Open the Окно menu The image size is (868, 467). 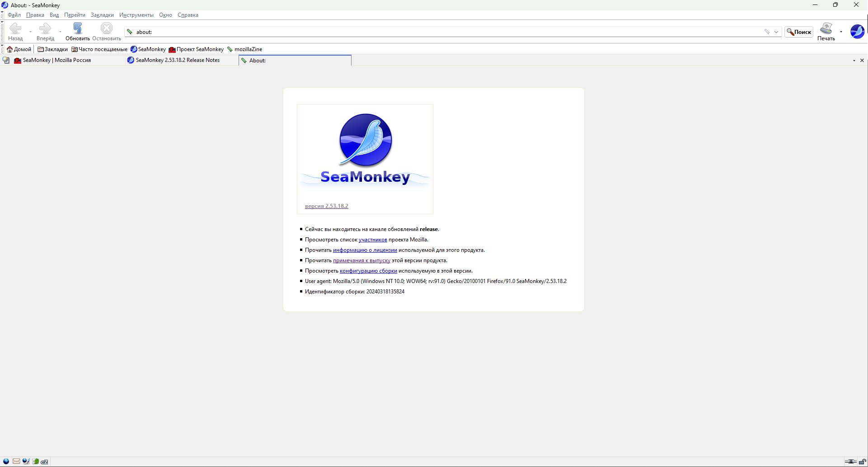(165, 15)
